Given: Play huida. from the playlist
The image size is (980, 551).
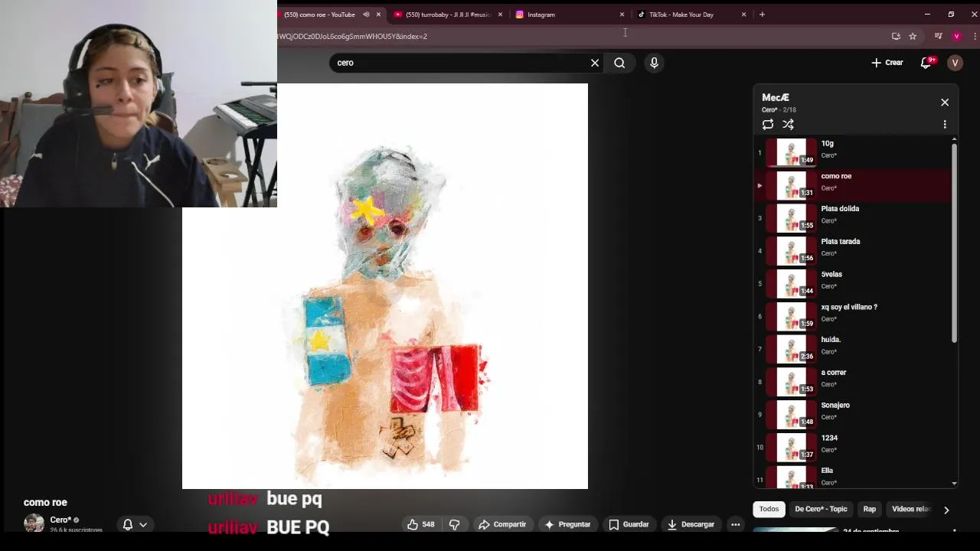Looking at the screenshot, I should (x=853, y=349).
